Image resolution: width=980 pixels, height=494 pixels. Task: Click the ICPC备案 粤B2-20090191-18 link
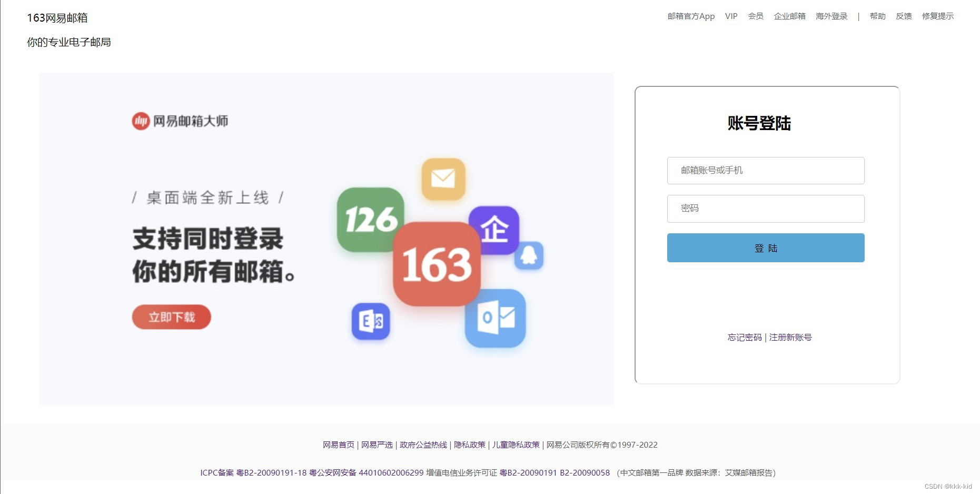253,473
